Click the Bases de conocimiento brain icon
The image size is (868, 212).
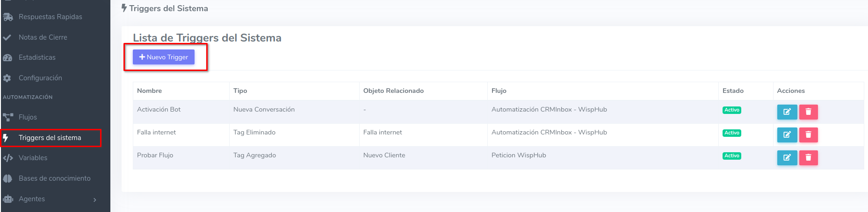pyautogui.click(x=7, y=178)
